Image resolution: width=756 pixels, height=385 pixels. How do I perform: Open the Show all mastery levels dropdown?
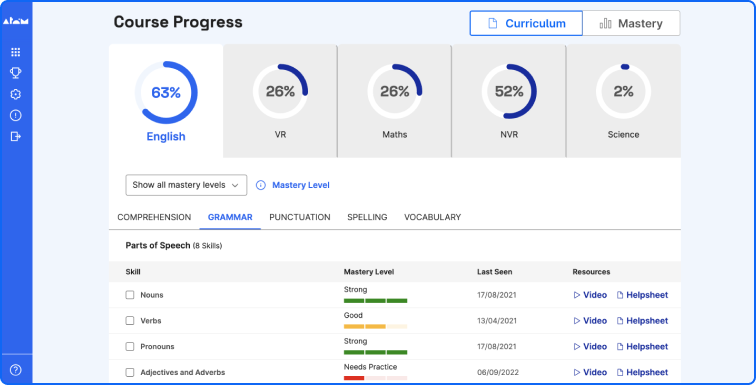pos(186,185)
